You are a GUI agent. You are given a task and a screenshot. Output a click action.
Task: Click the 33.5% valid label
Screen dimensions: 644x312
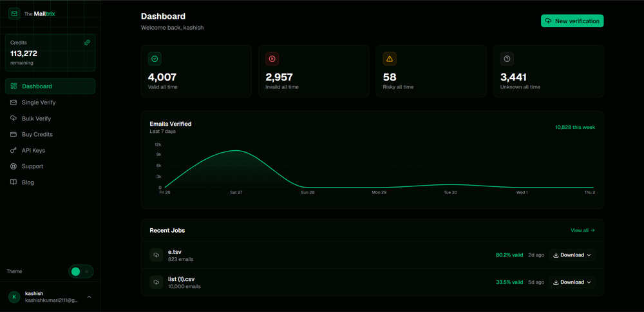click(x=509, y=282)
